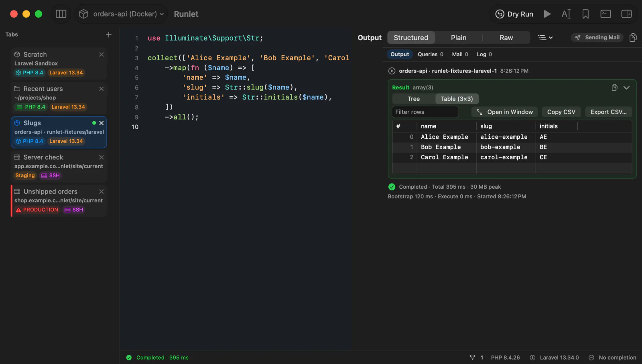642x364 pixels.
Task: Close the Server check tab
Action: click(x=102, y=157)
